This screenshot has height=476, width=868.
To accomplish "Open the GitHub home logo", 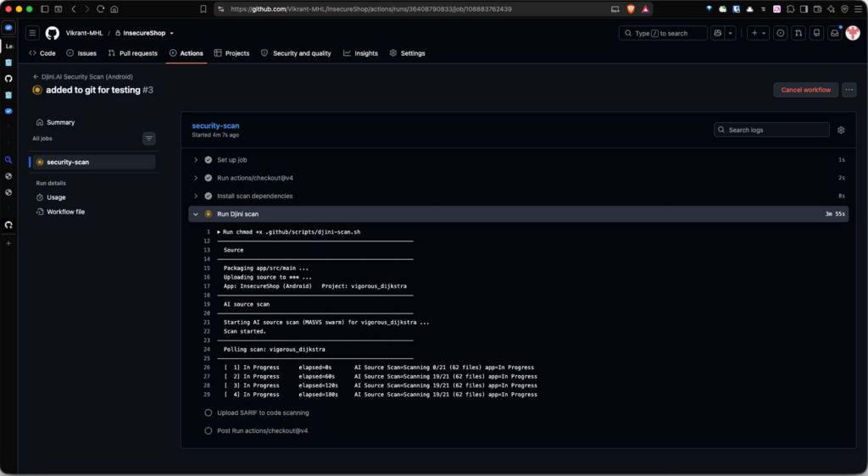I will coord(52,33).
